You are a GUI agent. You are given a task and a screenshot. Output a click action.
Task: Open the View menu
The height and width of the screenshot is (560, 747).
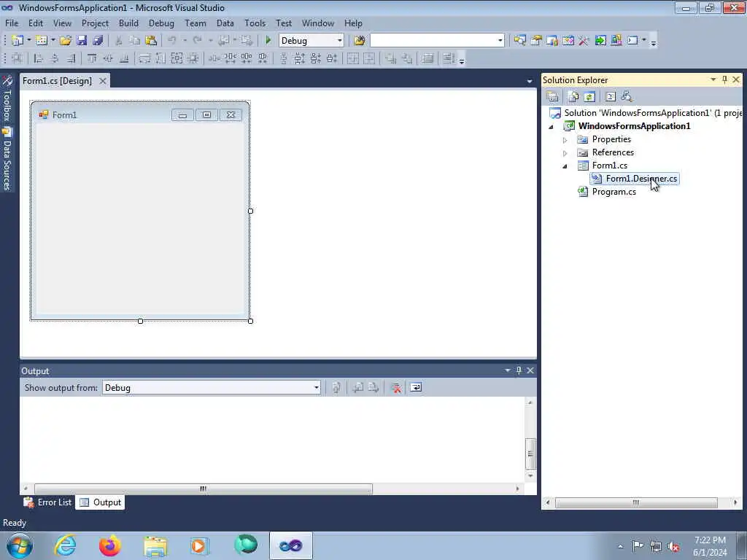pyautogui.click(x=62, y=23)
